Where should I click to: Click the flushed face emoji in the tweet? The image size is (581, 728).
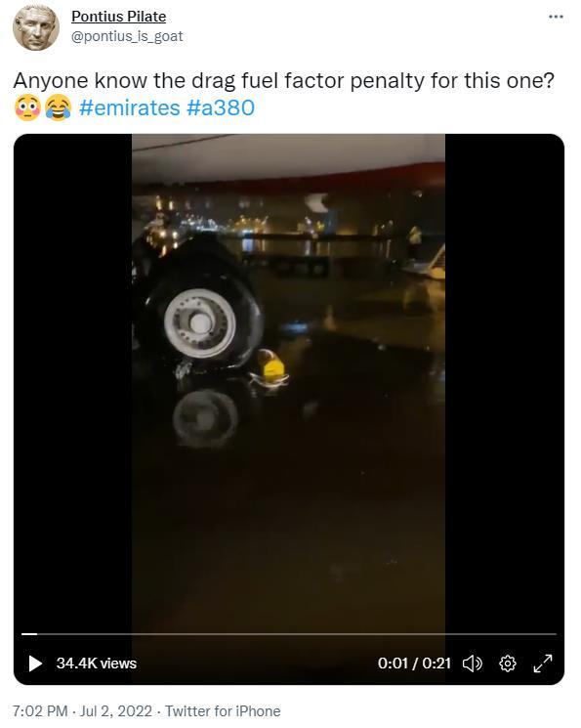(28, 107)
